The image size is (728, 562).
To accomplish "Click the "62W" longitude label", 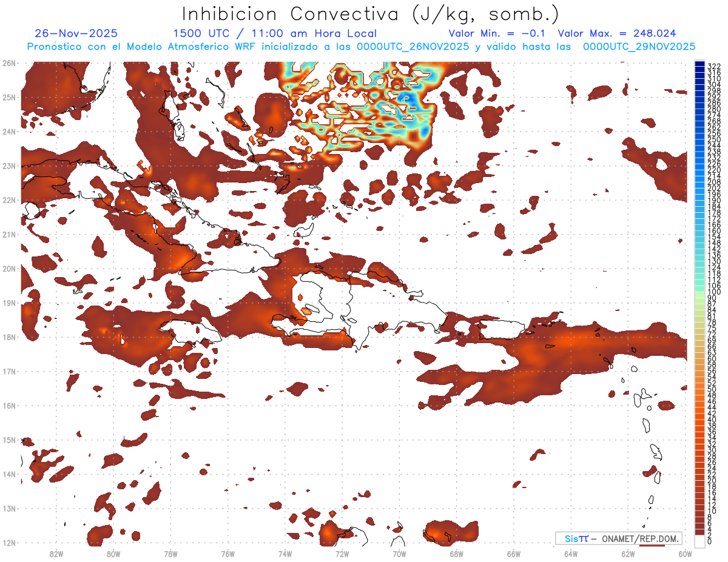I will pos(629,553).
